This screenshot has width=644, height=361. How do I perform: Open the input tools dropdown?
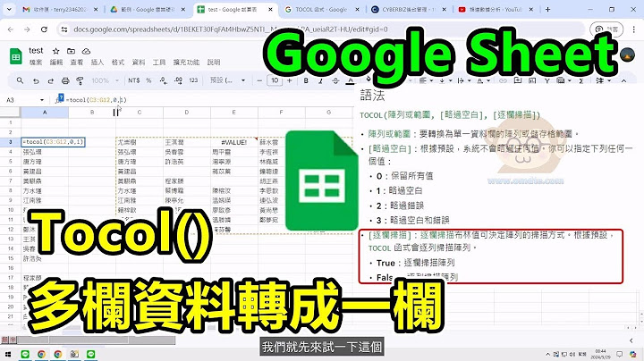pos(602,80)
